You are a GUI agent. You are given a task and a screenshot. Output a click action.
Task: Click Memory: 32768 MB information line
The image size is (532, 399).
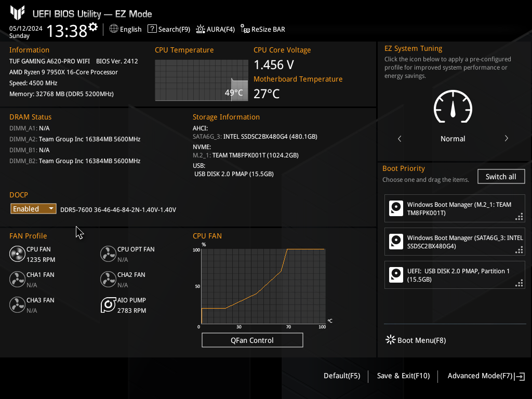[x=61, y=94]
